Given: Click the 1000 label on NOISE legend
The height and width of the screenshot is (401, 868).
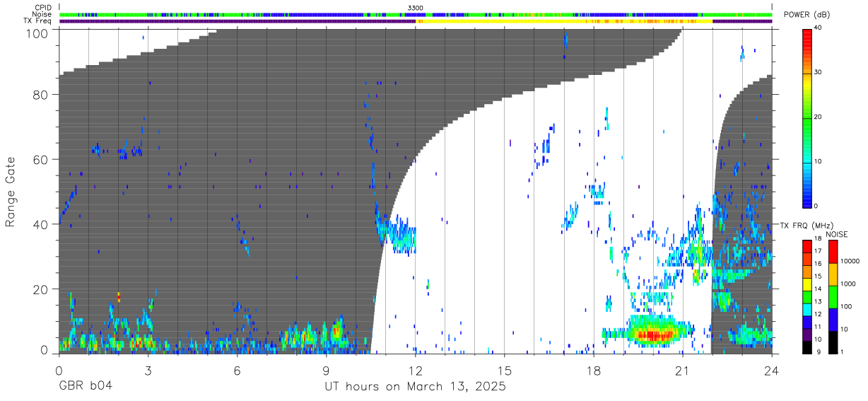Looking at the screenshot, I should (848, 284).
